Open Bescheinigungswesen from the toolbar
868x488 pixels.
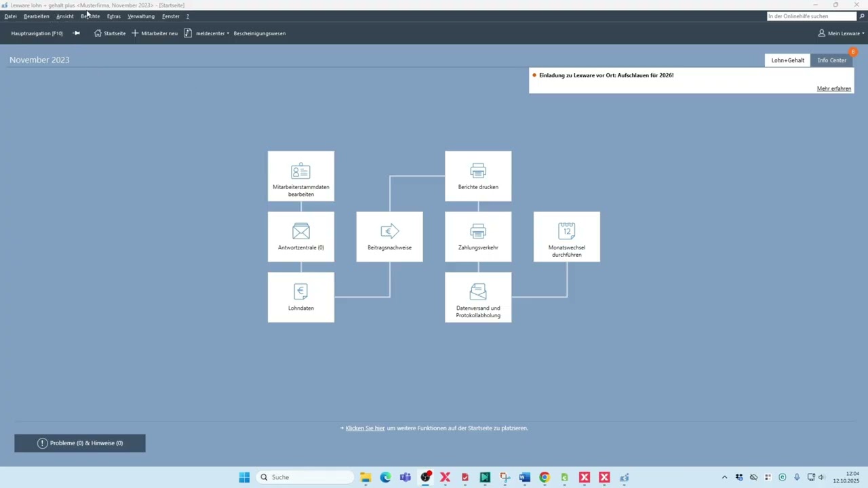point(260,33)
